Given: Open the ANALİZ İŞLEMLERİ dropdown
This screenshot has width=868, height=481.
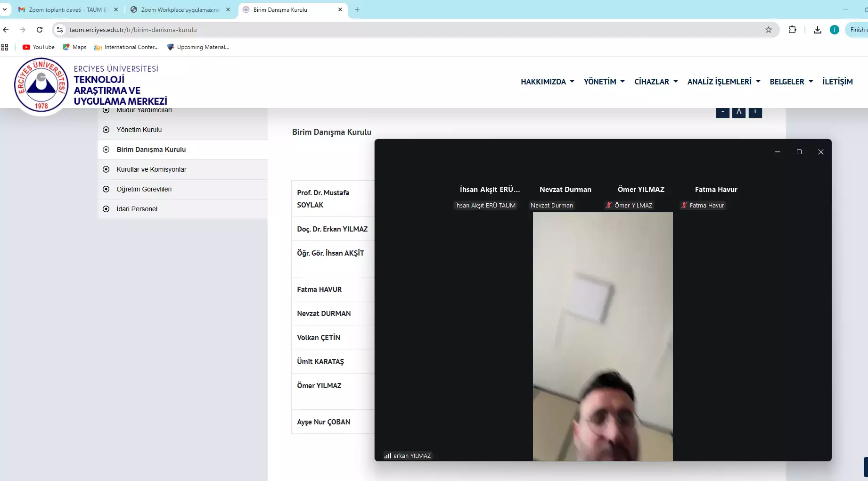Looking at the screenshot, I should pyautogui.click(x=723, y=82).
